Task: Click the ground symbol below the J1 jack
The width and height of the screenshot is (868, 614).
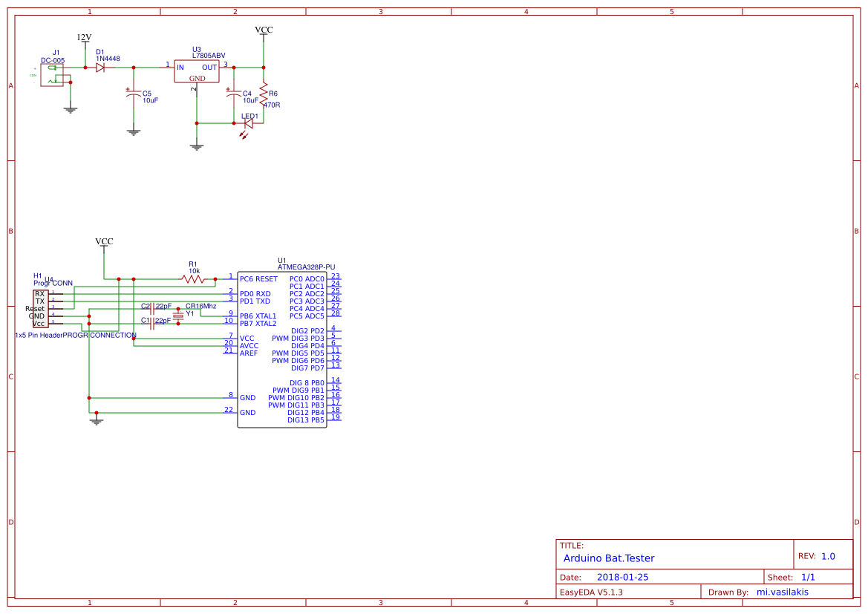Action: [x=71, y=110]
